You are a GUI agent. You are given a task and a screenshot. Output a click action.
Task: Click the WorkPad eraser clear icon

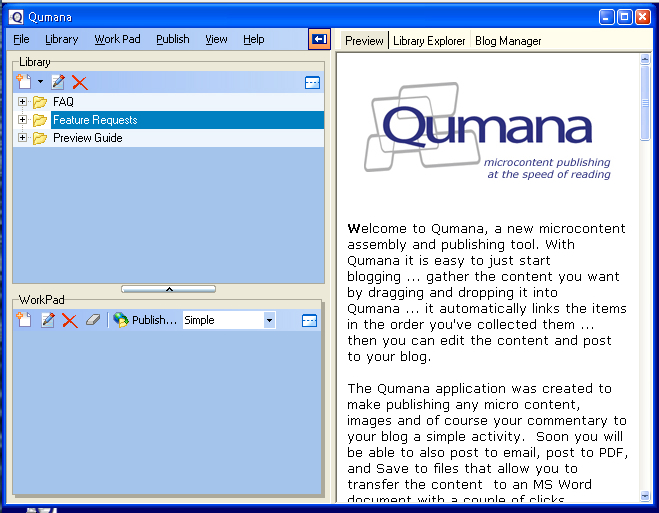pyautogui.click(x=93, y=320)
